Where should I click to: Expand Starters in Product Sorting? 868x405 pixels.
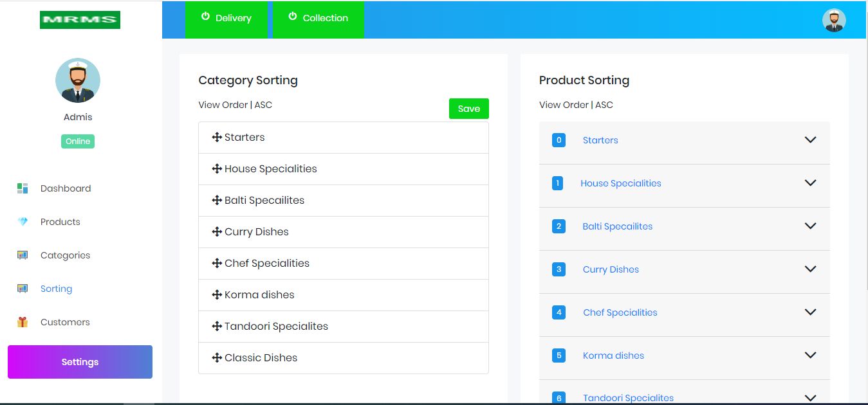(x=810, y=140)
